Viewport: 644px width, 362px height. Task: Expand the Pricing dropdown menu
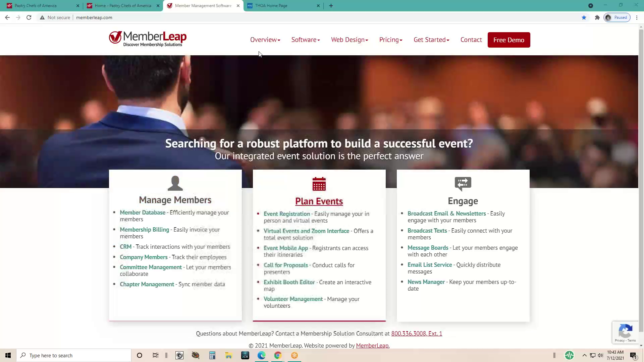pos(391,40)
